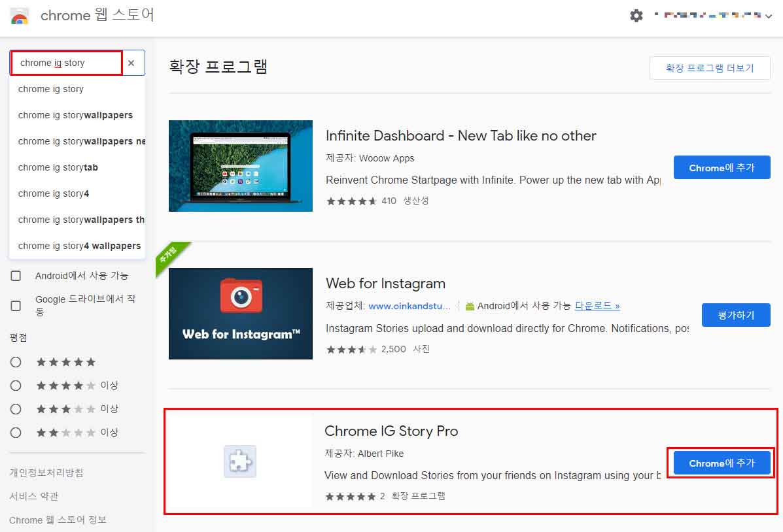The height and width of the screenshot is (532, 783).
Task: Expand the account dropdown arrow
Action: click(x=769, y=16)
